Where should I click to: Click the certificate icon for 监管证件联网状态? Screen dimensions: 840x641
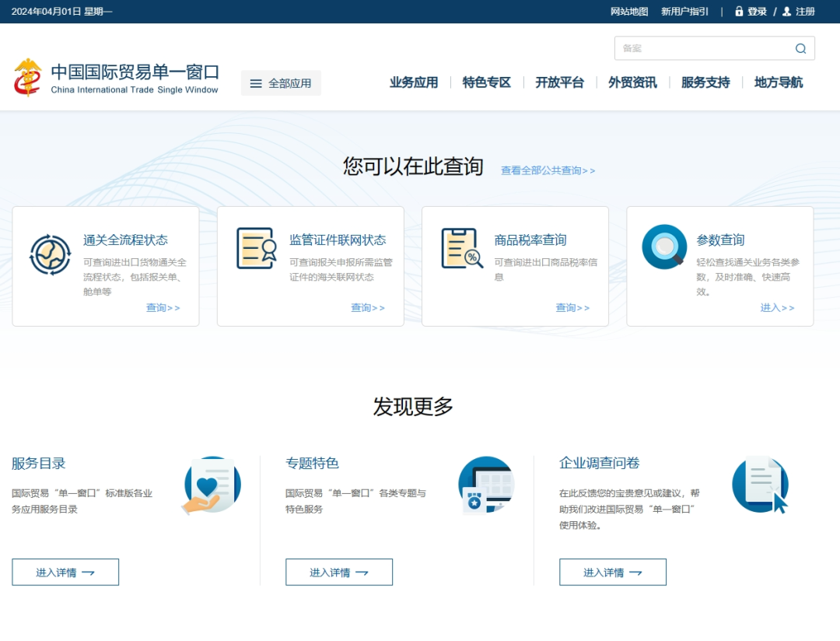point(256,248)
